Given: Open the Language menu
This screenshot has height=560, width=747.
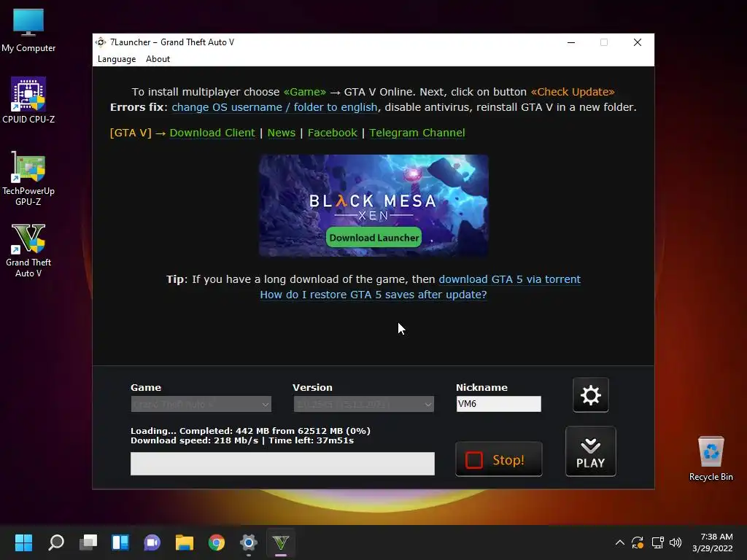Looking at the screenshot, I should click(x=117, y=59).
